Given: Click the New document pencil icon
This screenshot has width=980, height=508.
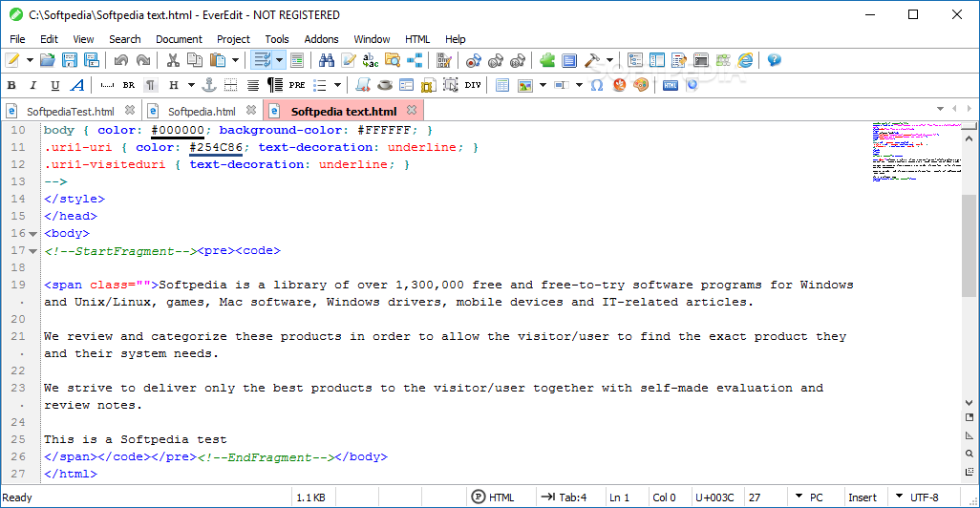Looking at the screenshot, I should (12, 60).
